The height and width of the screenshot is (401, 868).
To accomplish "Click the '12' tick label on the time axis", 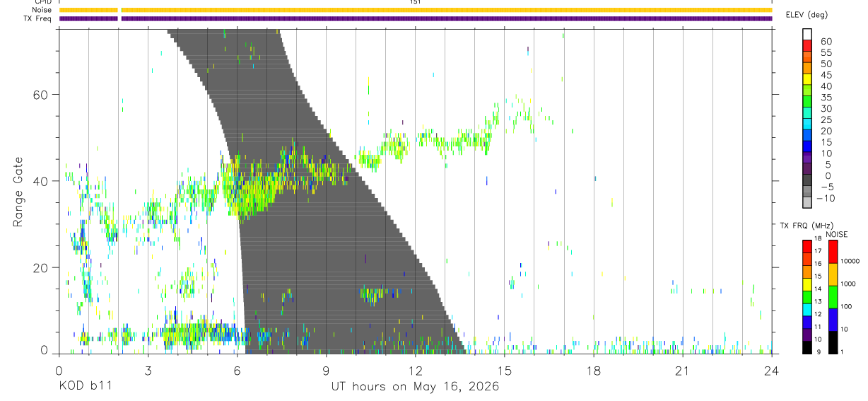I will pyautogui.click(x=415, y=371).
